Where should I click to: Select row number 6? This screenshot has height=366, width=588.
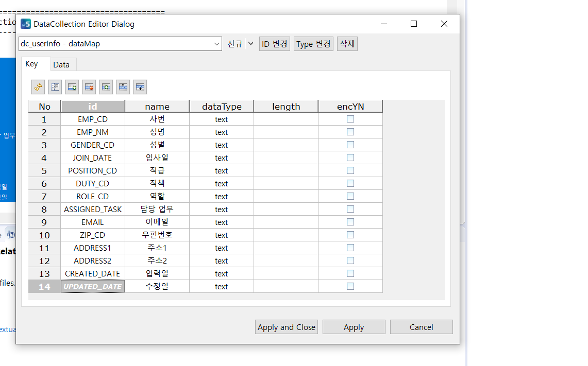tap(44, 184)
